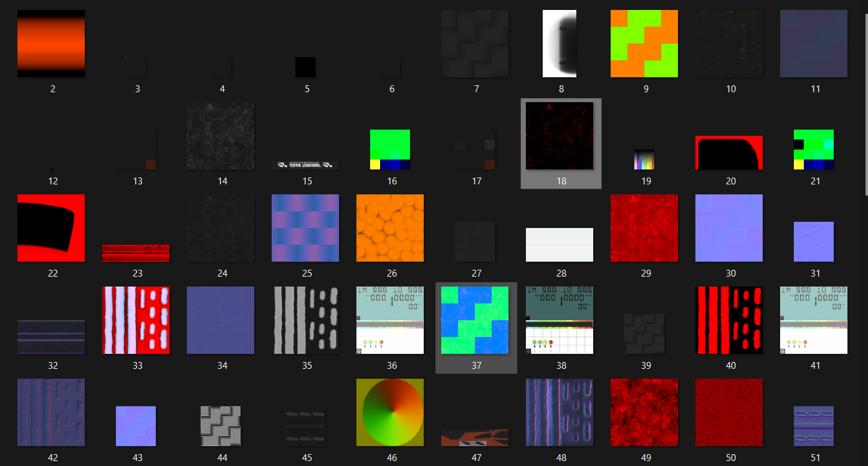868x466 pixels.
Task: Select the lavender normal map thumbnail 30
Action: pyautogui.click(x=729, y=228)
